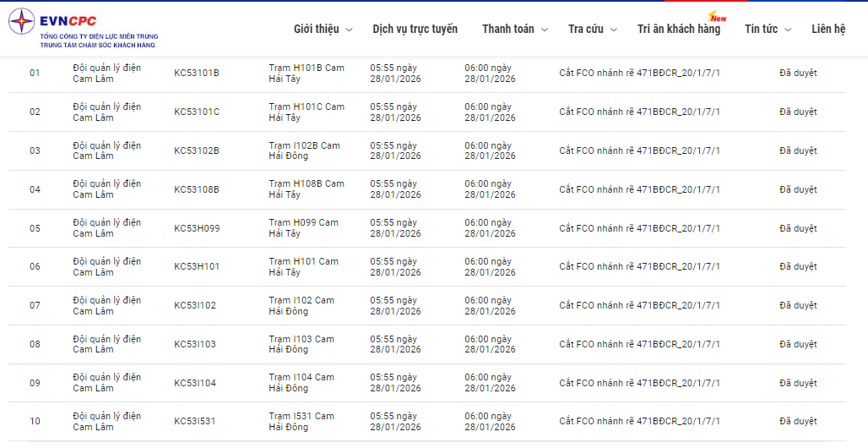
Task: Click Đội quản lý điện Cam Lâm in row 07
Action: pyautogui.click(x=106, y=305)
